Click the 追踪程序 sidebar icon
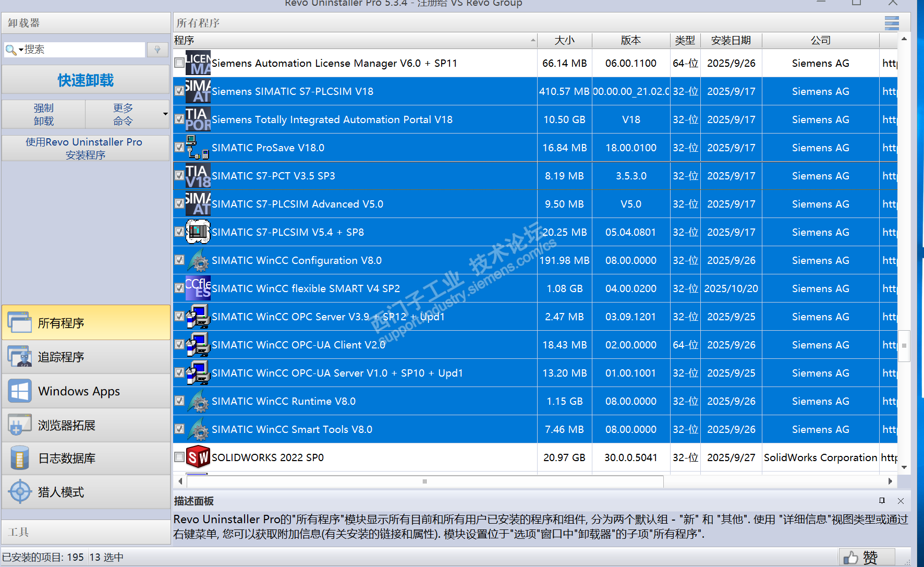Image resolution: width=924 pixels, height=567 pixels. click(x=20, y=357)
